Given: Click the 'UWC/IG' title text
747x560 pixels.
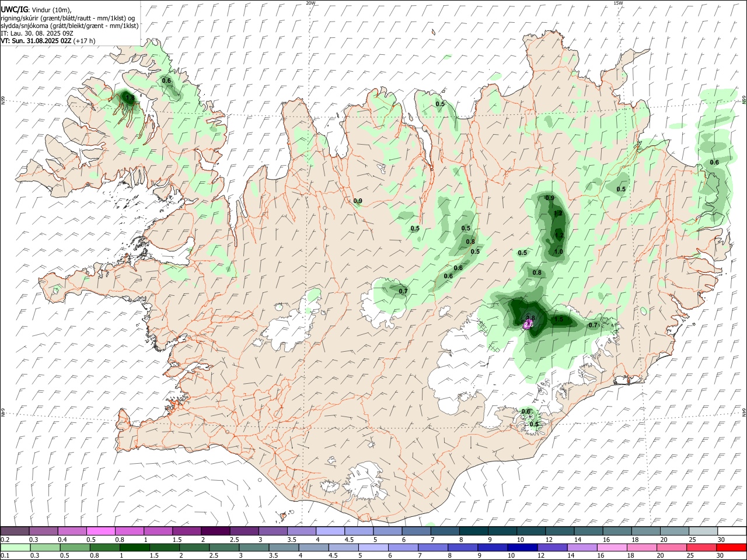Looking at the screenshot, I should coord(14,10).
